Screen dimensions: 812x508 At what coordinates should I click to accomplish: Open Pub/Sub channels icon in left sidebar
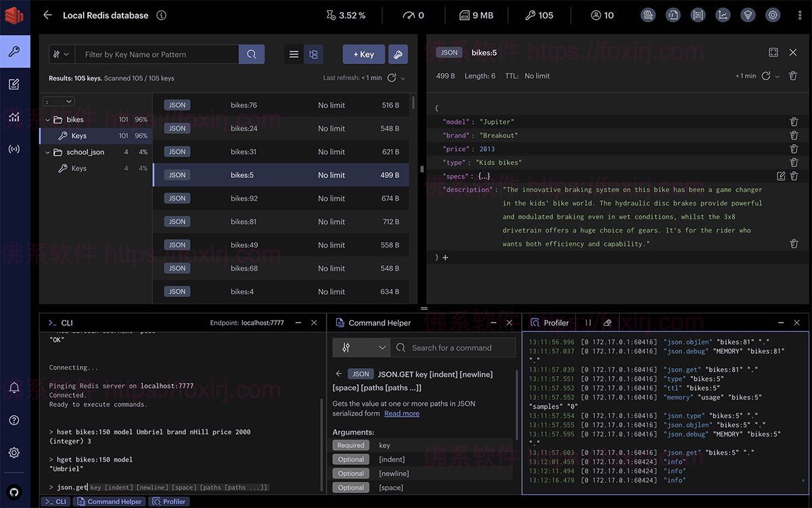coord(15,148)
